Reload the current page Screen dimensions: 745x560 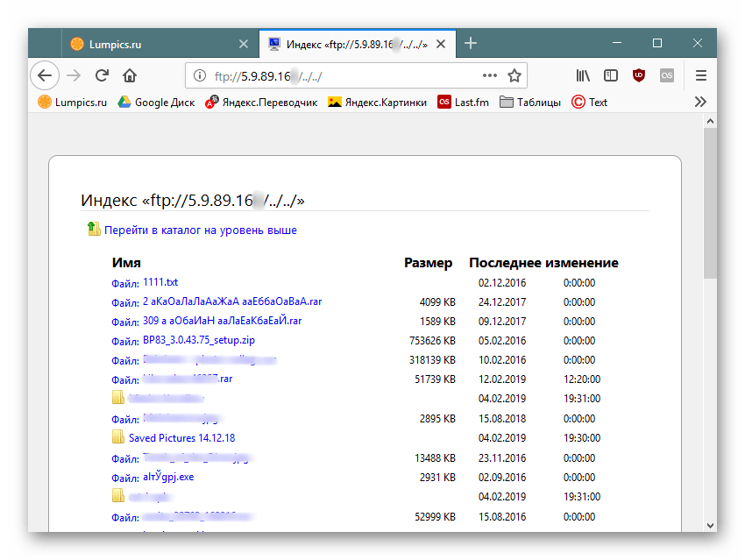pos(102,75)
